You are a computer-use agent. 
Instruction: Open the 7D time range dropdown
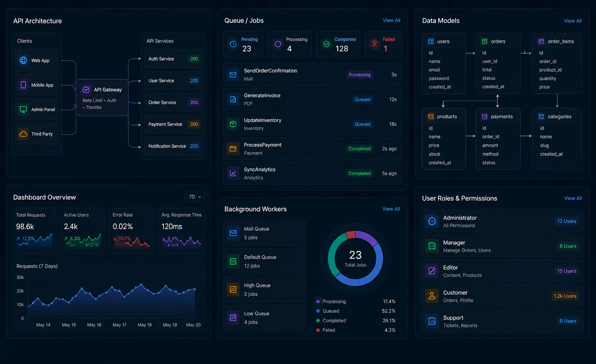coord(195,197)
